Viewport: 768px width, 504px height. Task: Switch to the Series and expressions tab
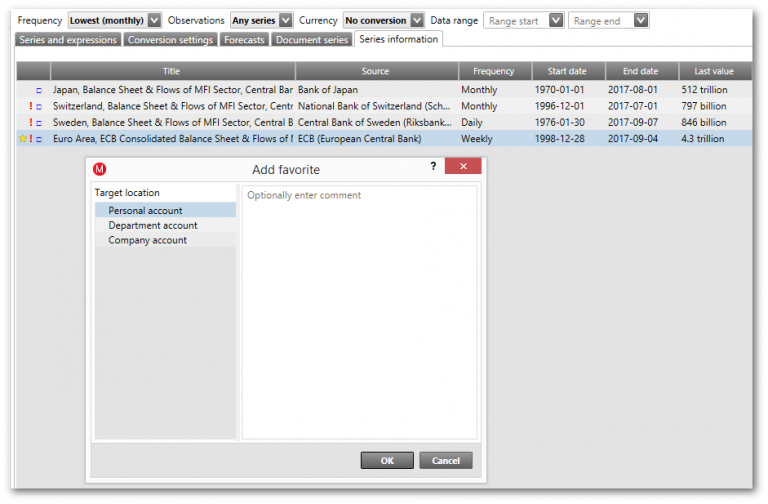point(68,40)
